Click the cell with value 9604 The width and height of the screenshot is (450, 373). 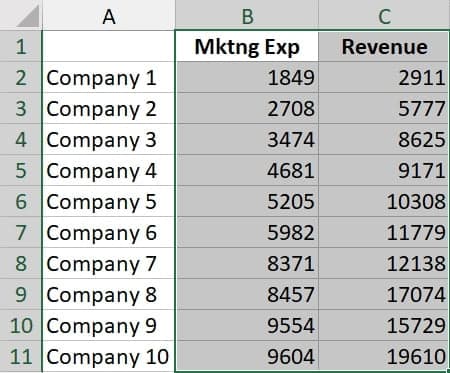tap(247, 356)
